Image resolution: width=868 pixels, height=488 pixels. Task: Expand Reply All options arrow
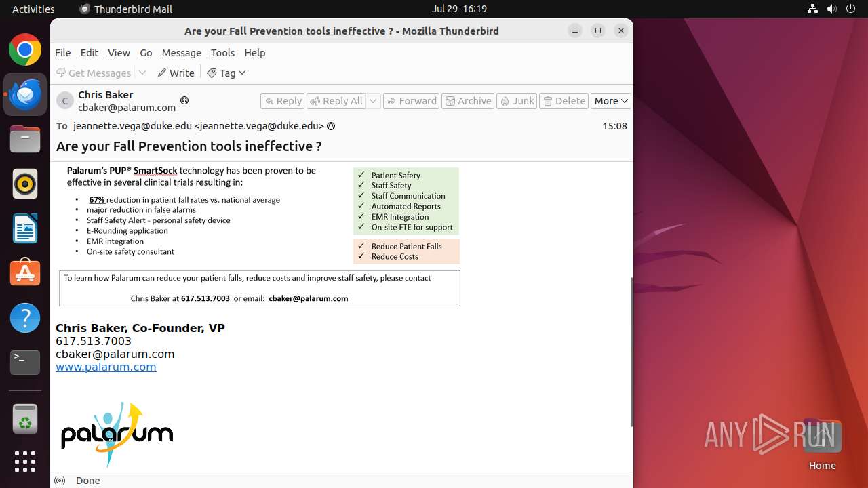click(x=373, y=101)
